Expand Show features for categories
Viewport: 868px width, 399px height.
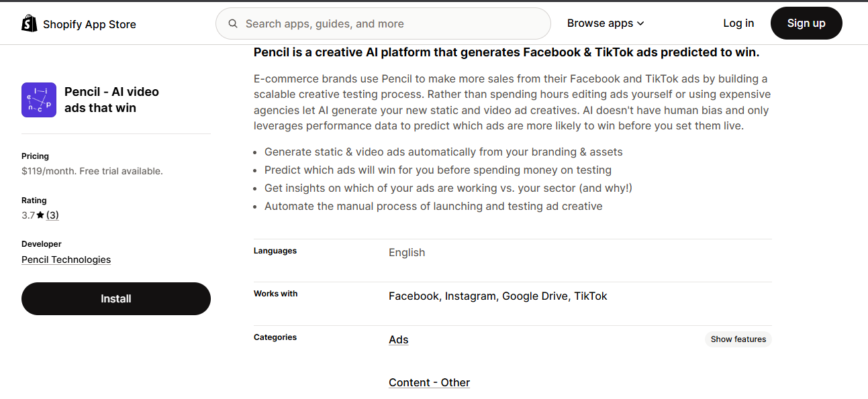pos(738,339)
